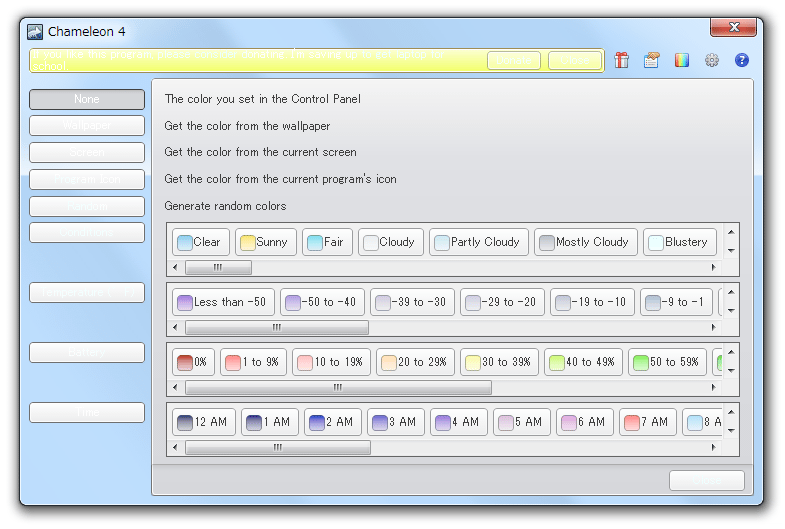Click the temperature row horizontal scrollbar thumb
The width and height of the screenshot is (785, 529).
[277, 328]
